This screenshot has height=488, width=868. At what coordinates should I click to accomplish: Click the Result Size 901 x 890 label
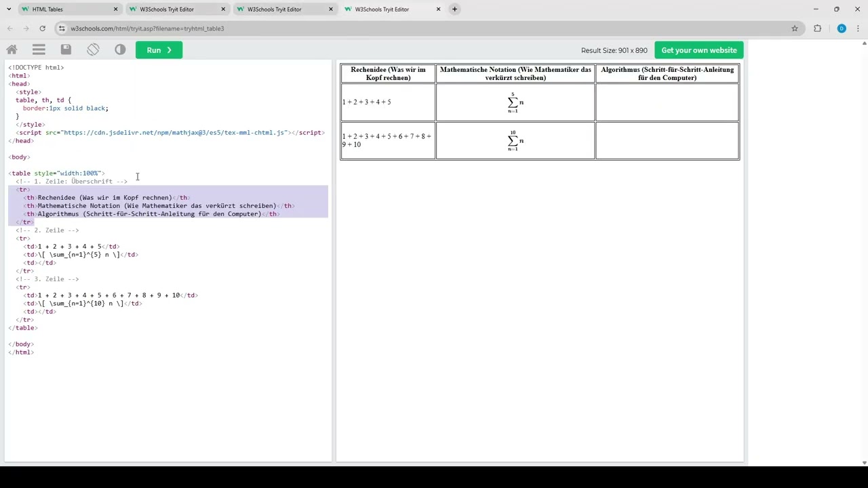coord(614,50)
